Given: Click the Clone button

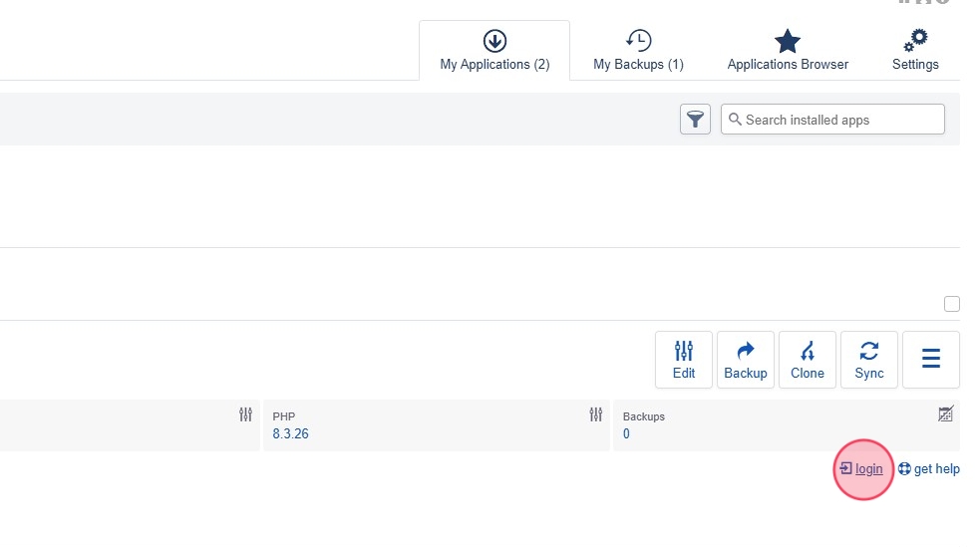Looking at the screenshot, I should point(808,360).
